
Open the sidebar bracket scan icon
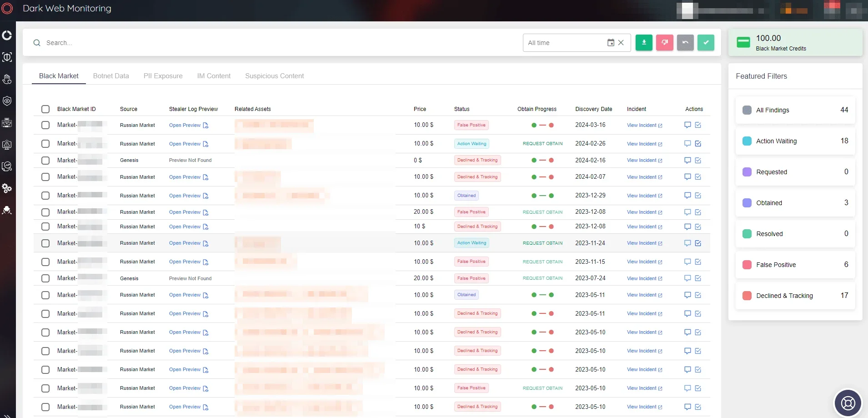coord(7,57)
